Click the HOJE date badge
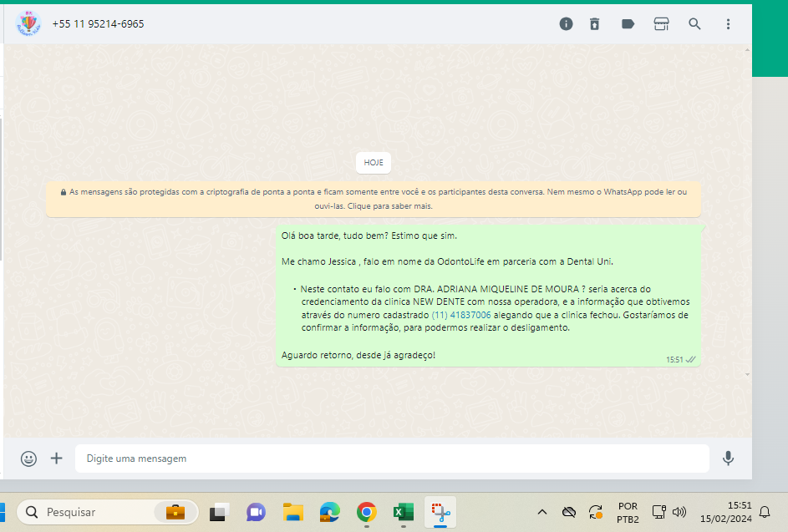788x532 pixels. click(374, 163)
